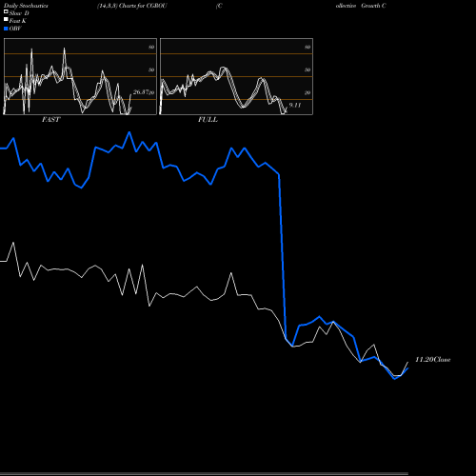
Task: Open the FULL stochastic chart panel
Action: point(236,76)
